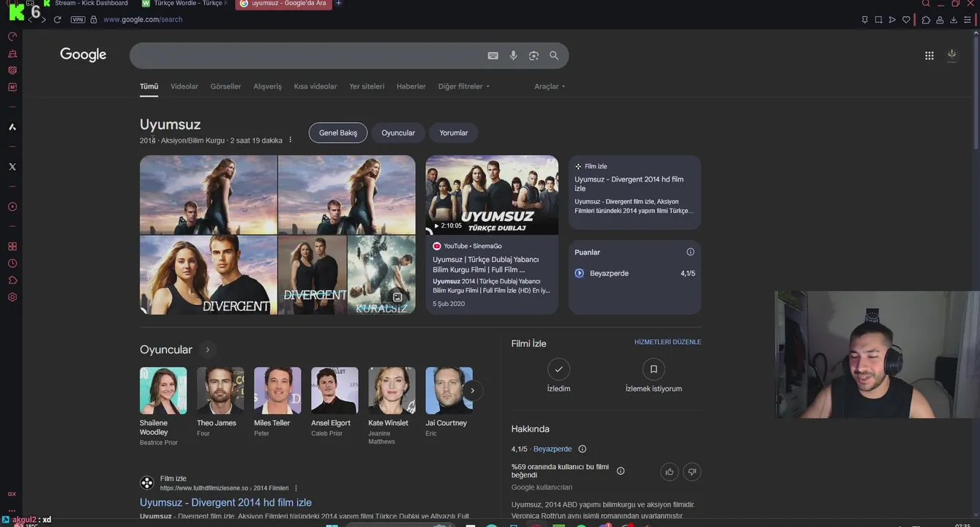
Task: Open Settings gear in Opera sidebar
Action: [12, 297]
